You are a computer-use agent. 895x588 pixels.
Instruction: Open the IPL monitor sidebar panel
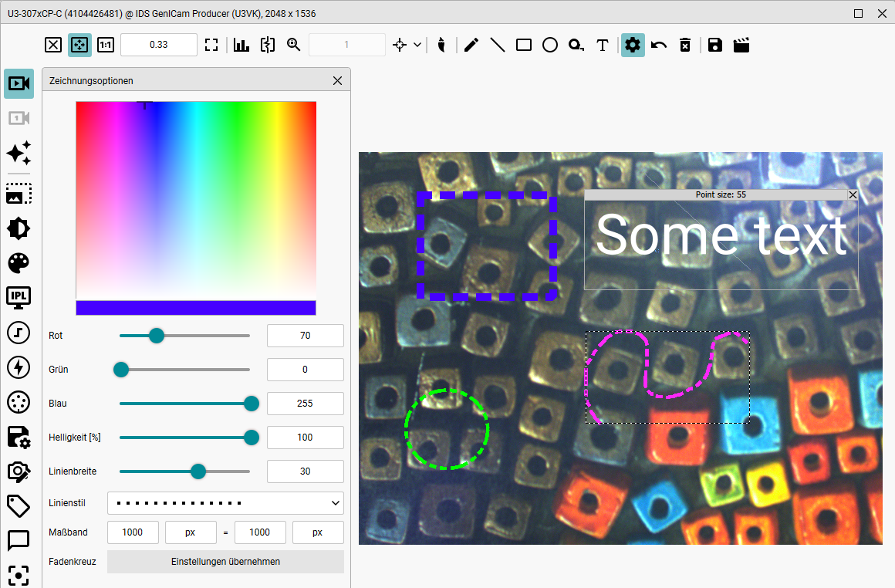pyautogui.click(x=19, y=297)
